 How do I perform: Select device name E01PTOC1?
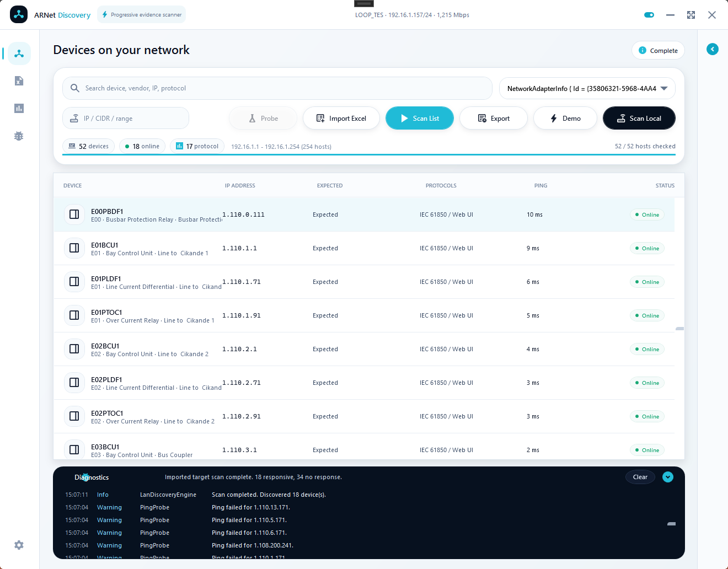click(x=106, y=313)
